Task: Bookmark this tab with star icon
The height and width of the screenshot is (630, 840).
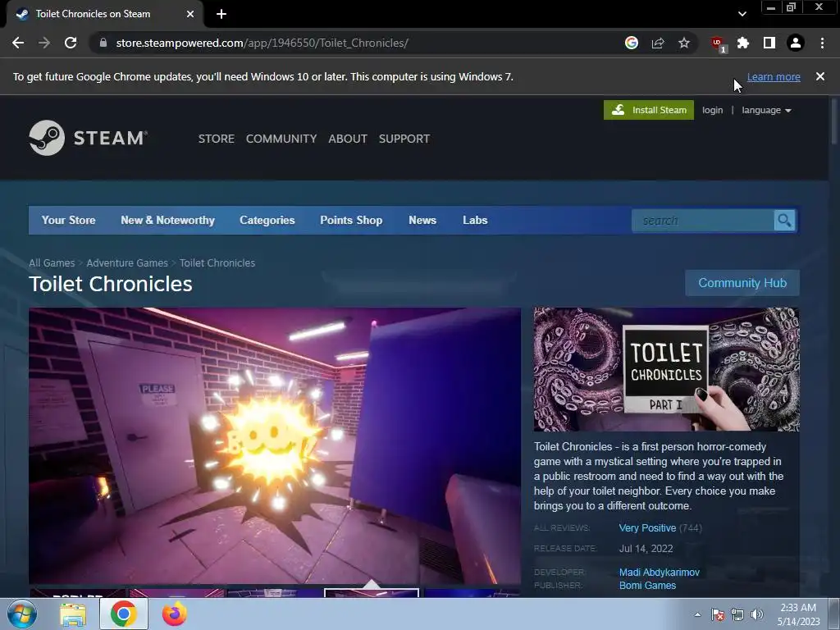Action: click(684, 43)
